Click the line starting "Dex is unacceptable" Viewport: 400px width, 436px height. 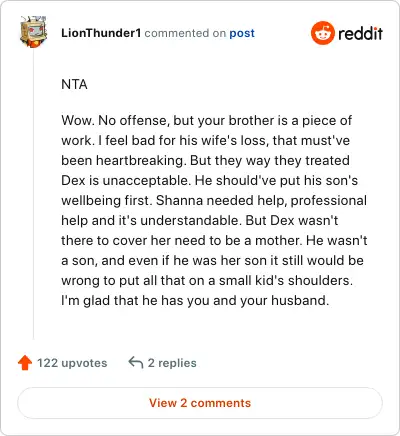point(209,180)
